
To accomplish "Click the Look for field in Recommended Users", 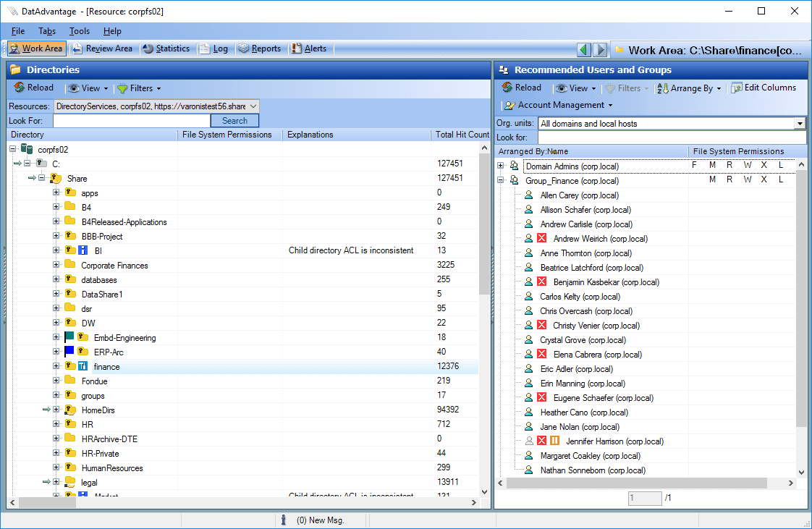I will [x=671, y=137].
